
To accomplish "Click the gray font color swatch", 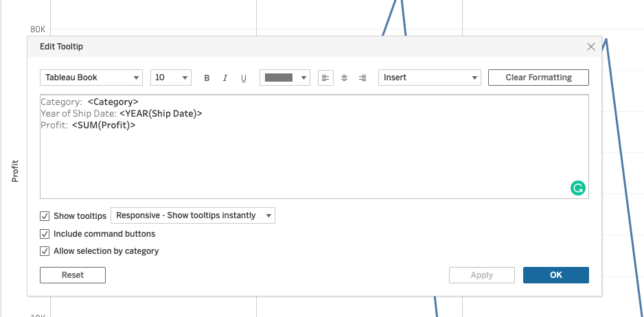I will tap(279, 78).
